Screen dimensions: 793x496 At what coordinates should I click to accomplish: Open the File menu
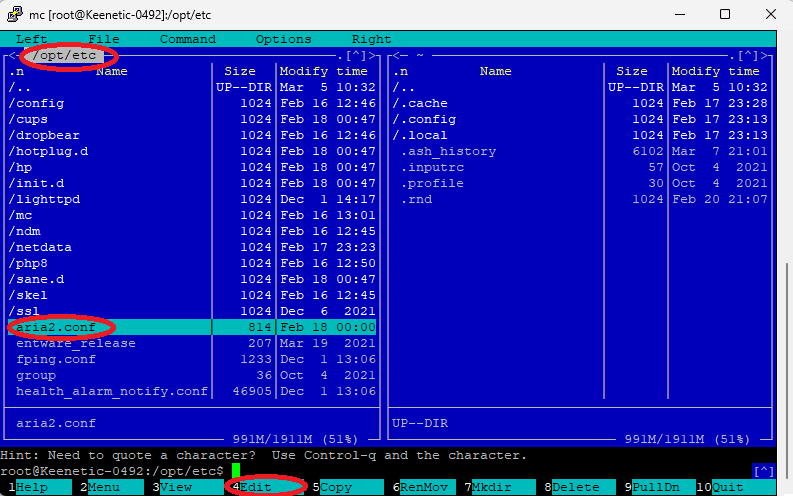point(103,39)
